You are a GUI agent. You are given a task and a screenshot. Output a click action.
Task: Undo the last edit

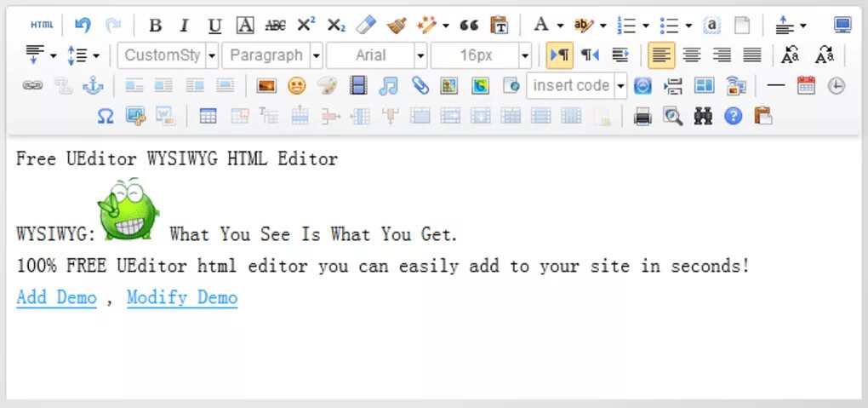pyautogui.click(x=83, y=25)
